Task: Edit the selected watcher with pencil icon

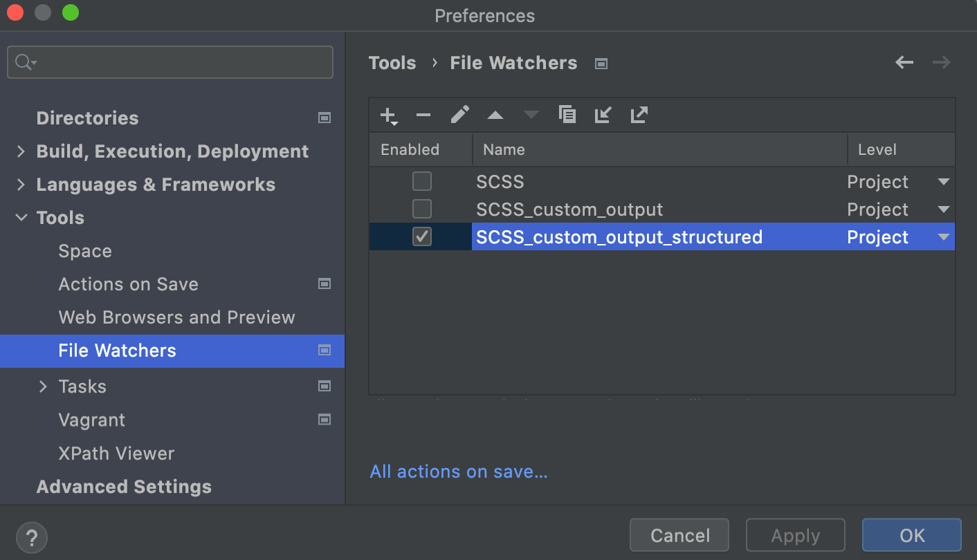Action: (x=459, y=115)
